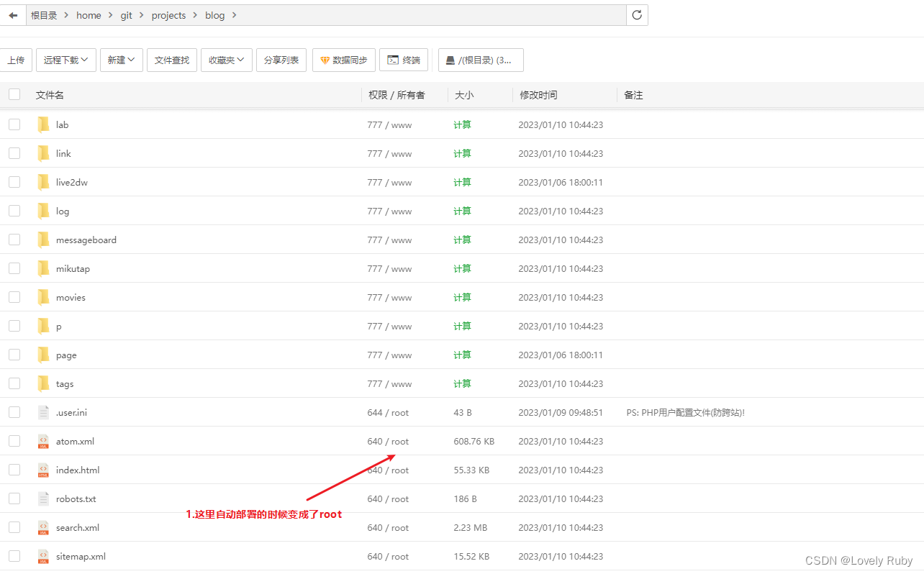Click 计算 size link for tags folder
The image size is (924, 574).
pos(462,383)
